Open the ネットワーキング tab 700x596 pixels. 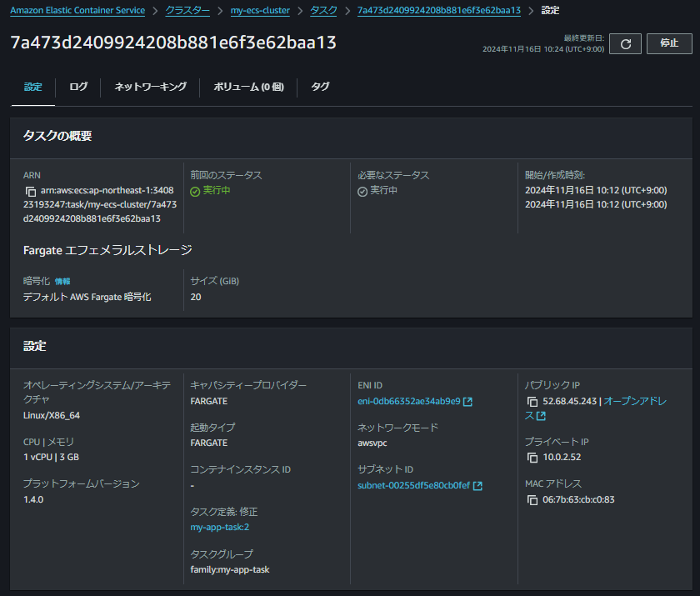coord(151,87)
